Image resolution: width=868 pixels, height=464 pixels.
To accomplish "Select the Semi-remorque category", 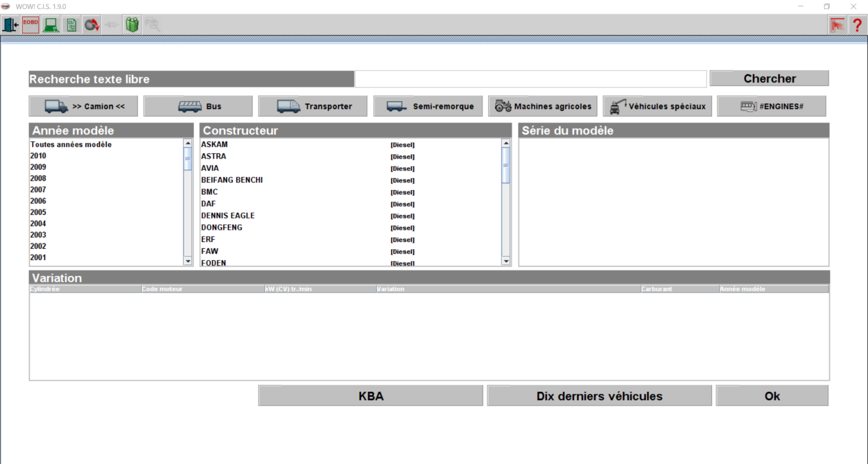I will coord(428,106).
